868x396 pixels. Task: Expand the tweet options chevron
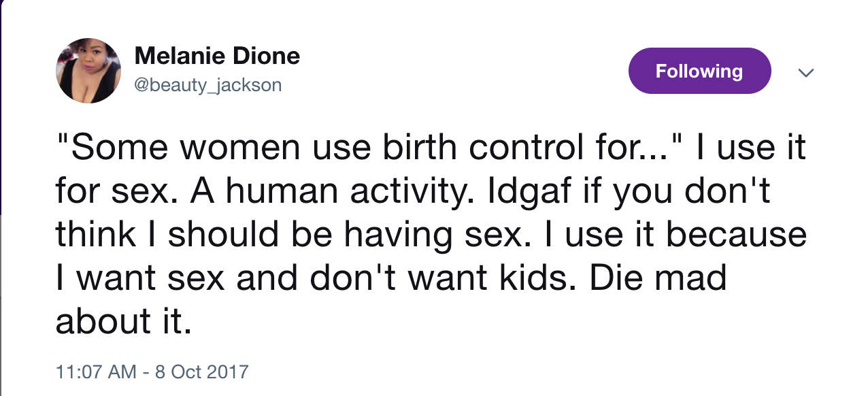[x=805, y=72]
